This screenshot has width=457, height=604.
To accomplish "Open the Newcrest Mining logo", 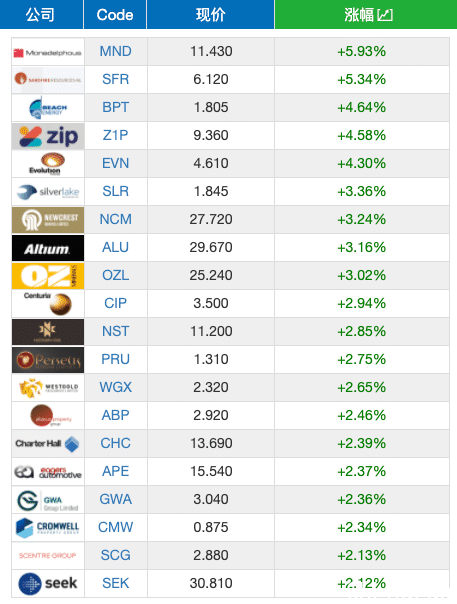I will 48,220.
